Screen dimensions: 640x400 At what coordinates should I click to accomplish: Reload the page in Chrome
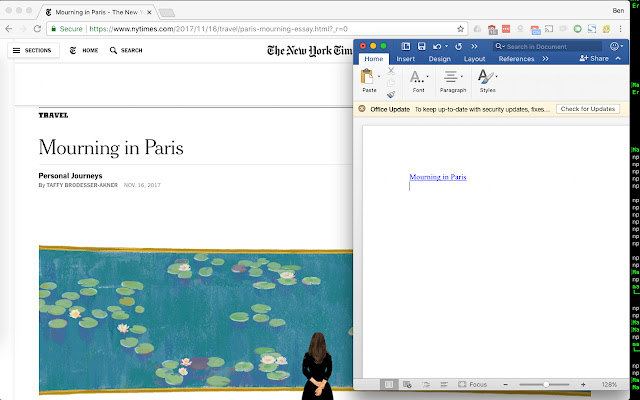(37, 29)
